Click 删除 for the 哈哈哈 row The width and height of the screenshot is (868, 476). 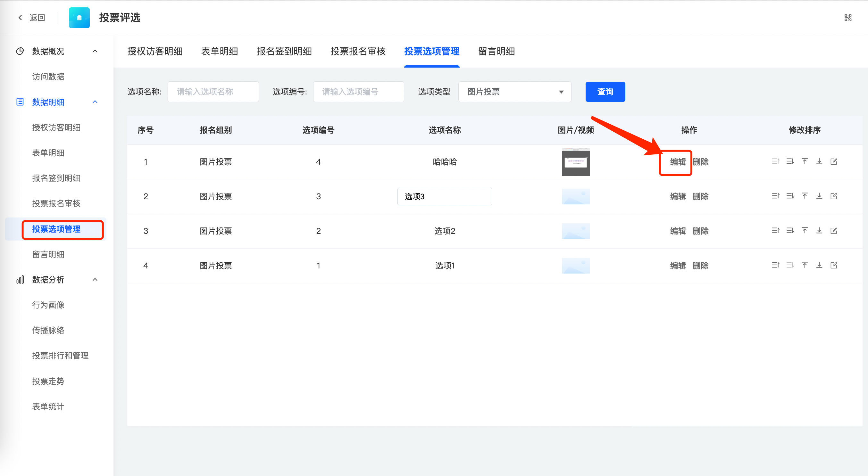click(x=701, y=162)
